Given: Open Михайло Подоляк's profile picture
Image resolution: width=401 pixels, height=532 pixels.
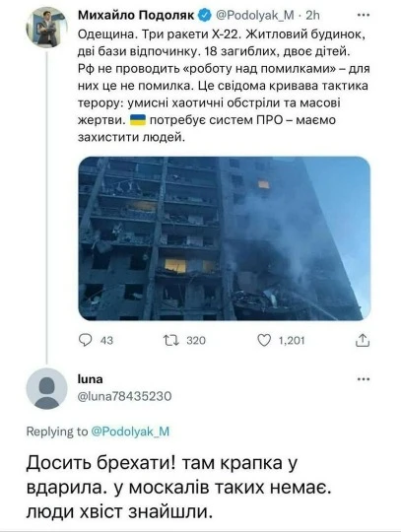Looking at the screenshot, I should pyautogui.click(x=47, y=28).
